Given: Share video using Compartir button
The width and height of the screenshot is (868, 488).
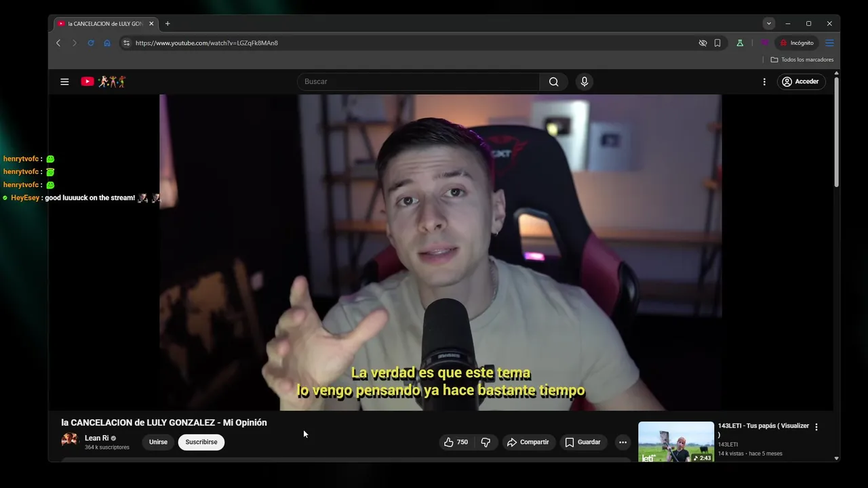Looking at the screenshot, I should [528, 442].
